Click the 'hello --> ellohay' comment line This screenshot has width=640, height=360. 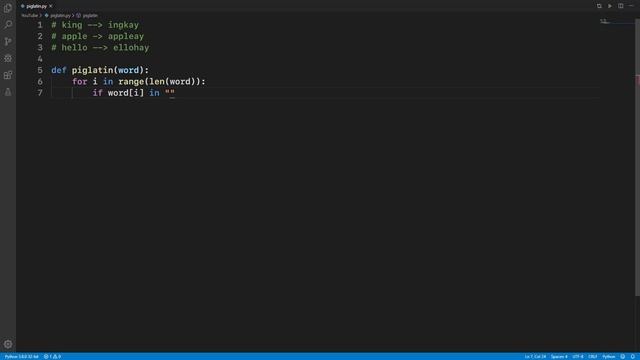(100, 48)
